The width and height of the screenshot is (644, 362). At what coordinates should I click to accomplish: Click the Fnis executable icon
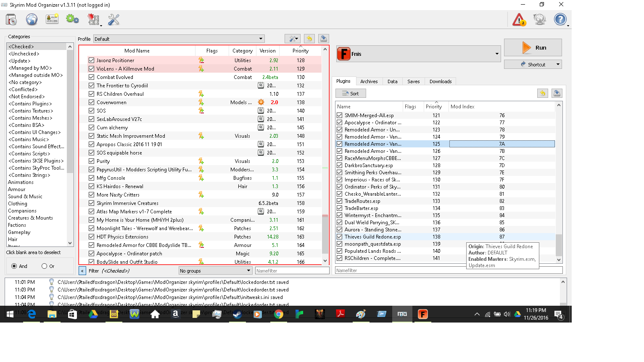pos(344,54)
